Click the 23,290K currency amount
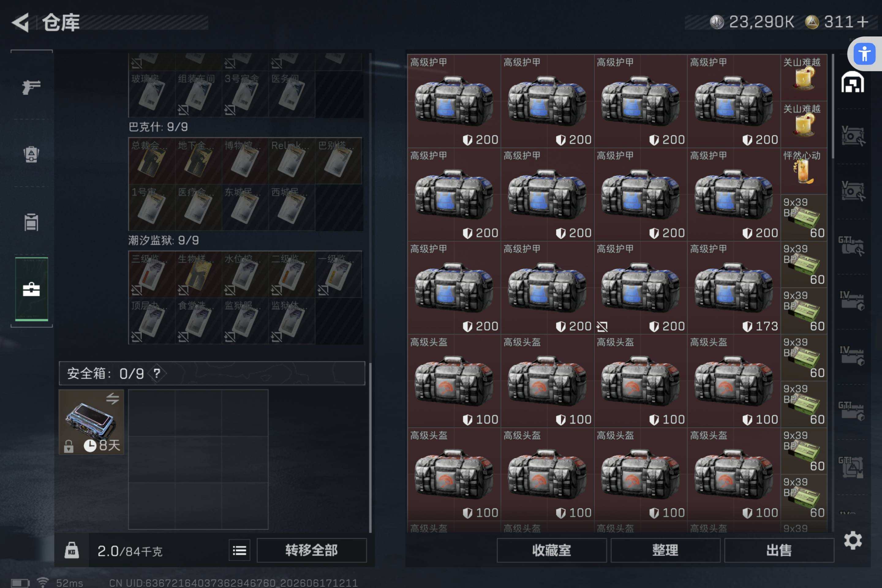 (x=762, y=22)
